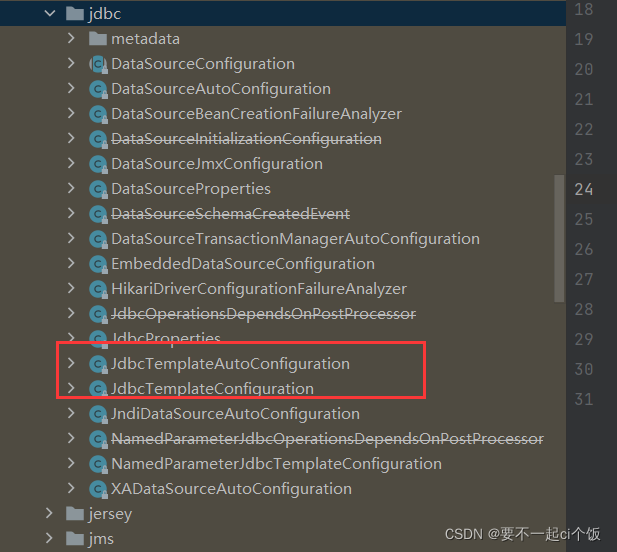The image size is (617, 552).
Task: Click the project tree vertical scrollbar thumb
Action: coord(559,238)
